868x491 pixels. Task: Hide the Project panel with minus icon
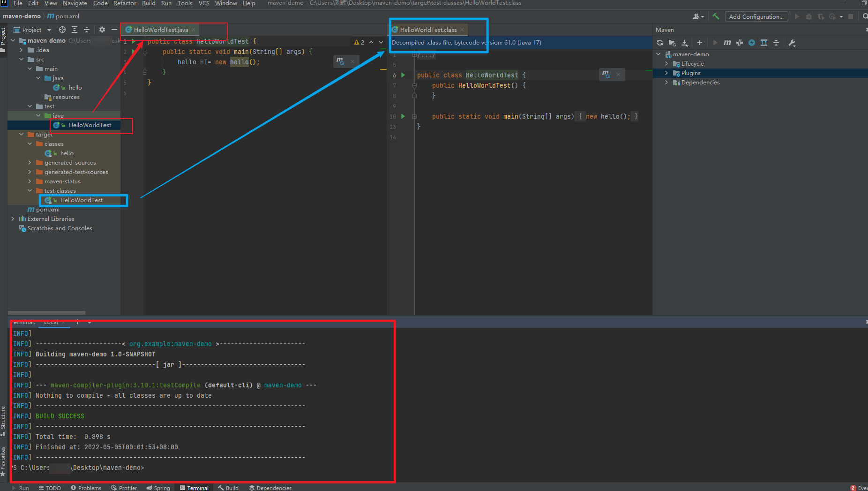[x=114, y=30]
